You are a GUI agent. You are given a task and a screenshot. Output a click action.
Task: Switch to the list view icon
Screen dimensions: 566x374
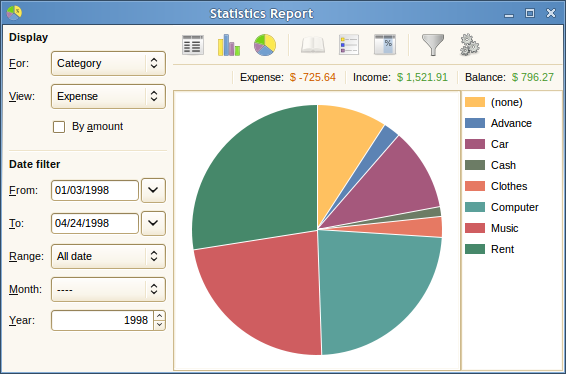[193, 45]
